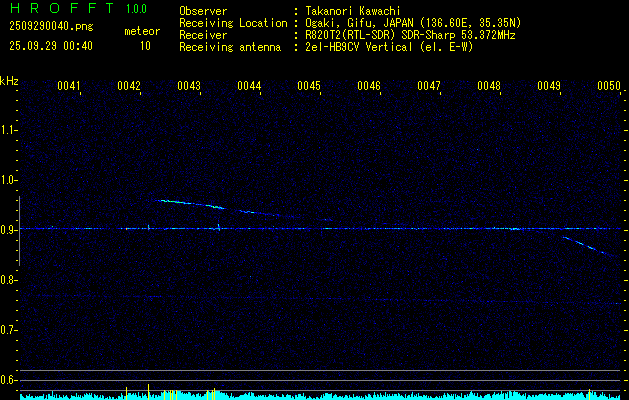Click the 0049 minute label
629x400 pixels.
tap(549, 87)
